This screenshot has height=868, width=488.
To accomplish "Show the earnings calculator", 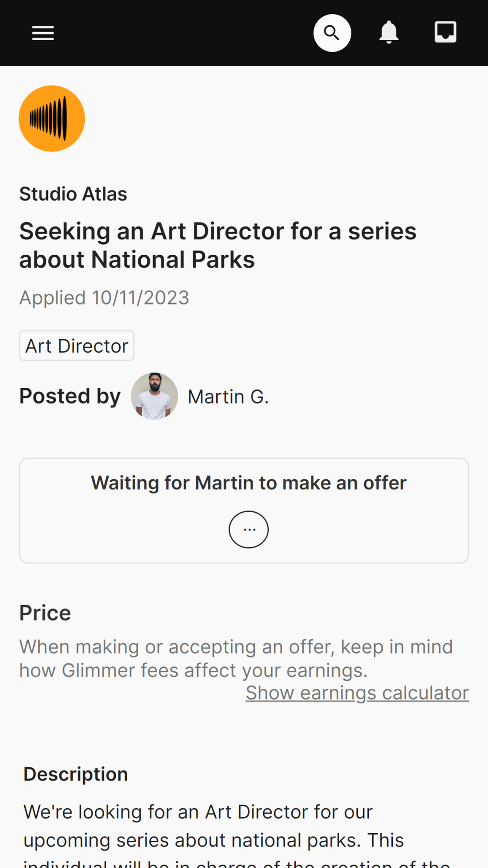I will pos(357,693).
